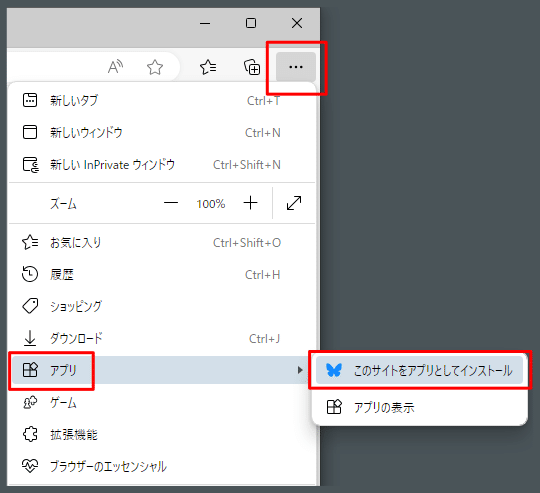This screenshot has width=540, height=493.
Task: Open ブラウザーのエッセンシャル menu entry
Action: tap(162, 466)
